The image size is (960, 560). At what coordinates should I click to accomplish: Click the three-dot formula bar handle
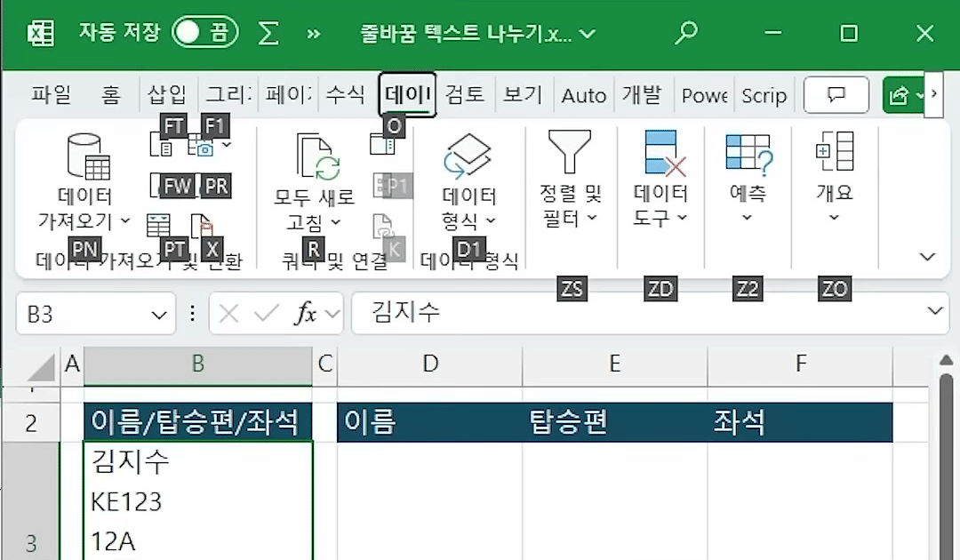(192, 314)
